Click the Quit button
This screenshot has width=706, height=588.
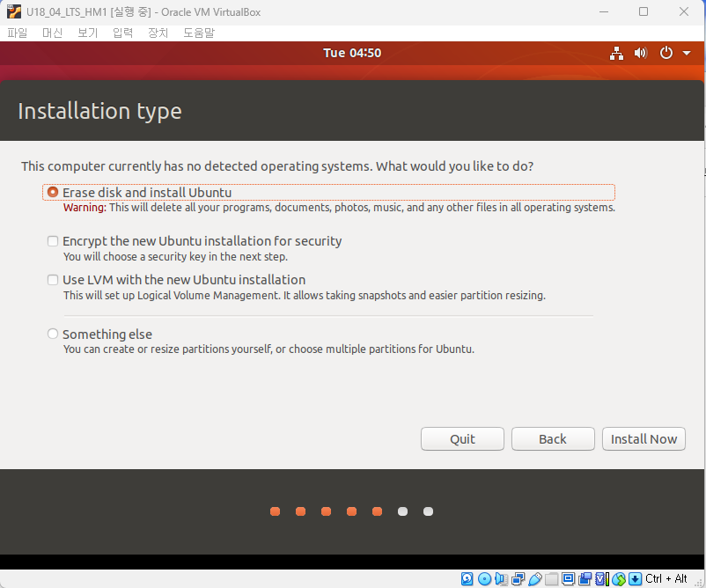(462, 439)
